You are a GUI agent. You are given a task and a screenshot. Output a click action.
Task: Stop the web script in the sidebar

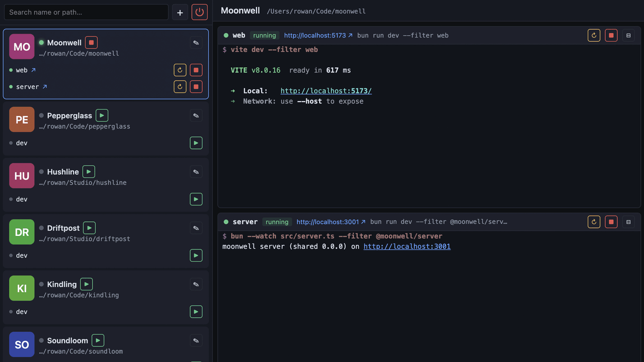pos(196,70)
